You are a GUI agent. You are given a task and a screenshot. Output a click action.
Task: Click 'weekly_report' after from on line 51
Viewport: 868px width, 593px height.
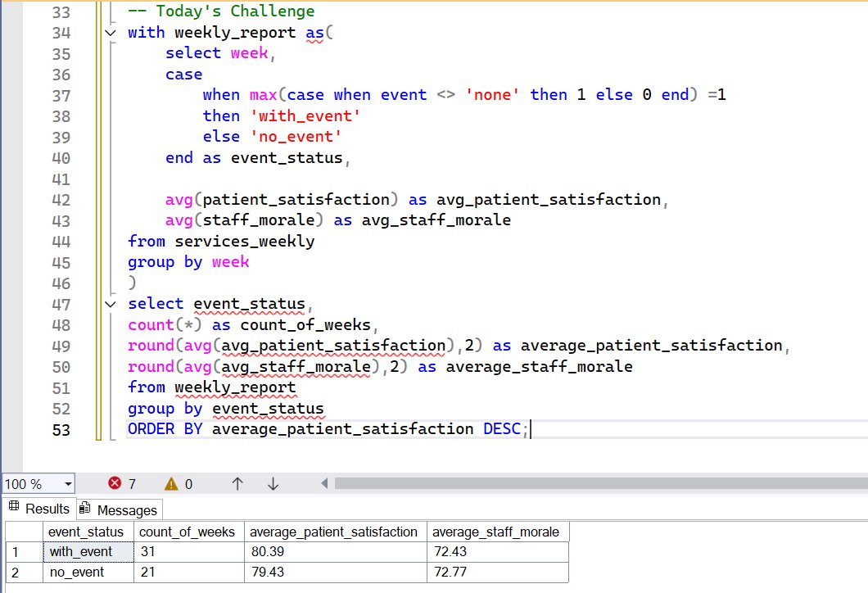tap(235, 387)
